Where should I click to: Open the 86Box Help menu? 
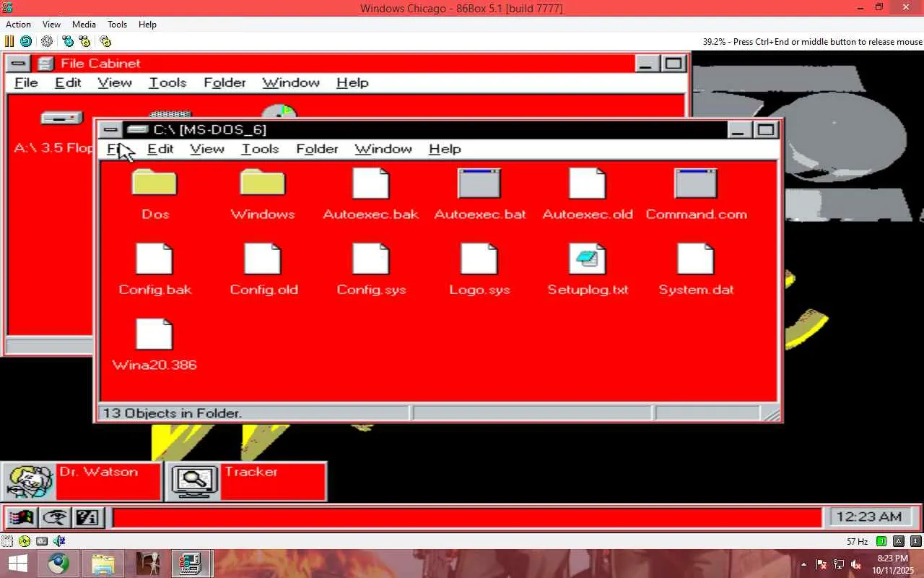point(147,24)
